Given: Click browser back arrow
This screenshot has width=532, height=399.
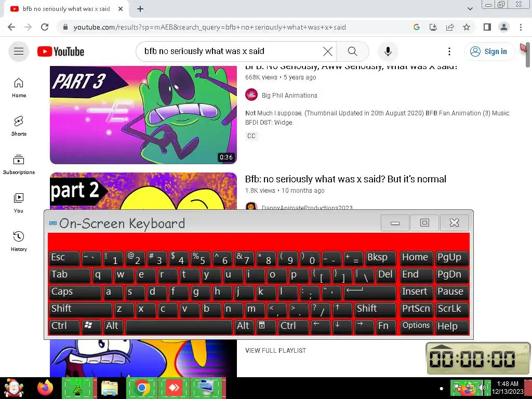Looking at the screenshot, I should pos(11,27).
